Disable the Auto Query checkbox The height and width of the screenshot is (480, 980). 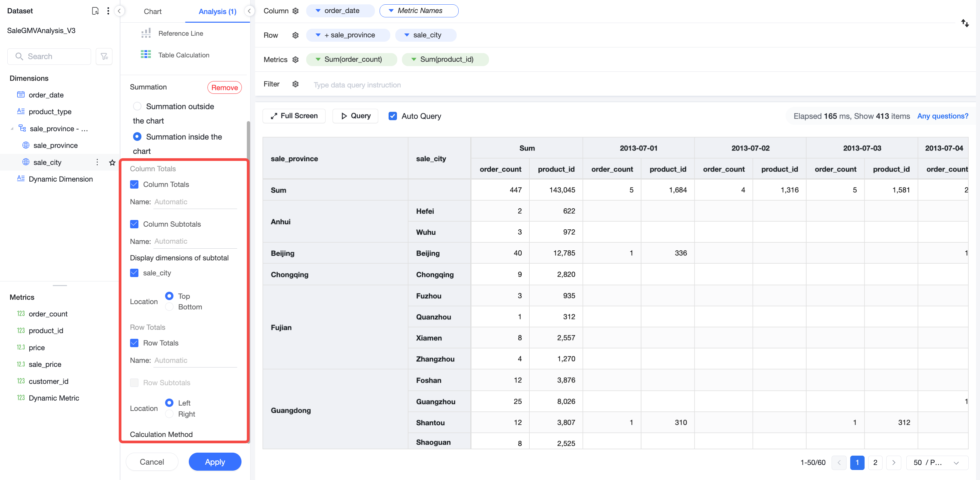(x=393, y=116)
